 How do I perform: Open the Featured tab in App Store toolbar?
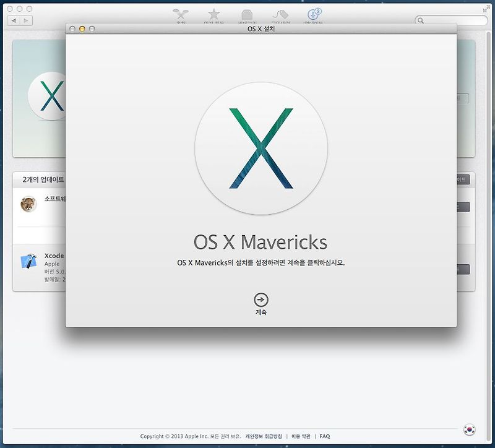[181, 15]
